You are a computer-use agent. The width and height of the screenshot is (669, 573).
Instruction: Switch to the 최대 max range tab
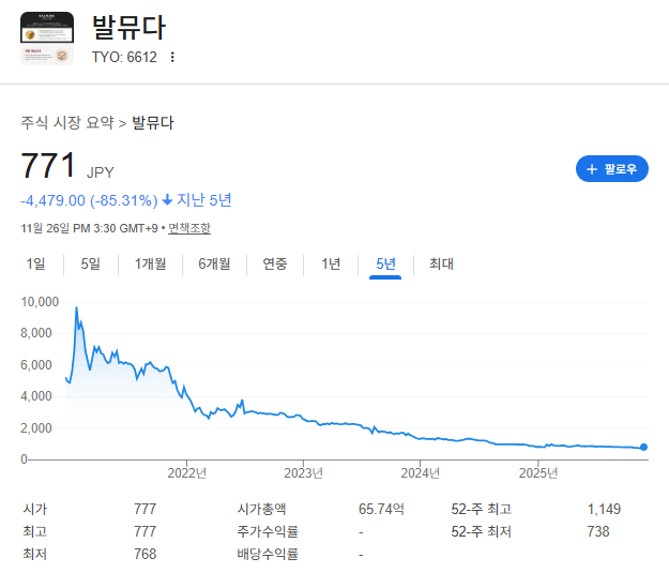click(x=441, y=264)
